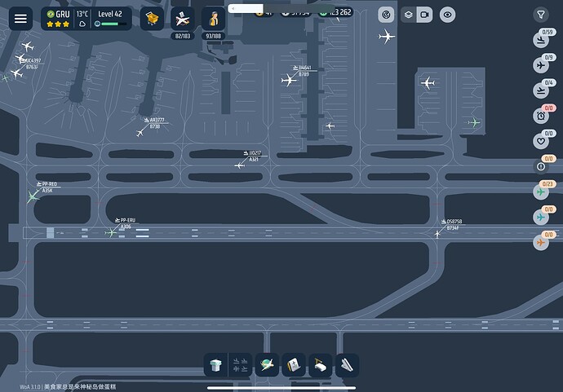Toggle the eye visibility button
Viewport: 563px width, 392px height.
pyautogui.click(x=447, y=15)
